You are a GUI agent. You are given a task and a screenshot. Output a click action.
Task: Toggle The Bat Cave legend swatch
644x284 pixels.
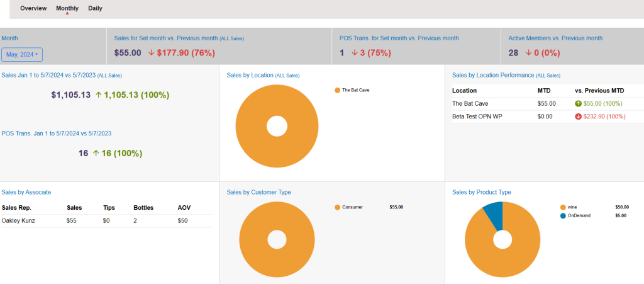[x=337, y=91]
